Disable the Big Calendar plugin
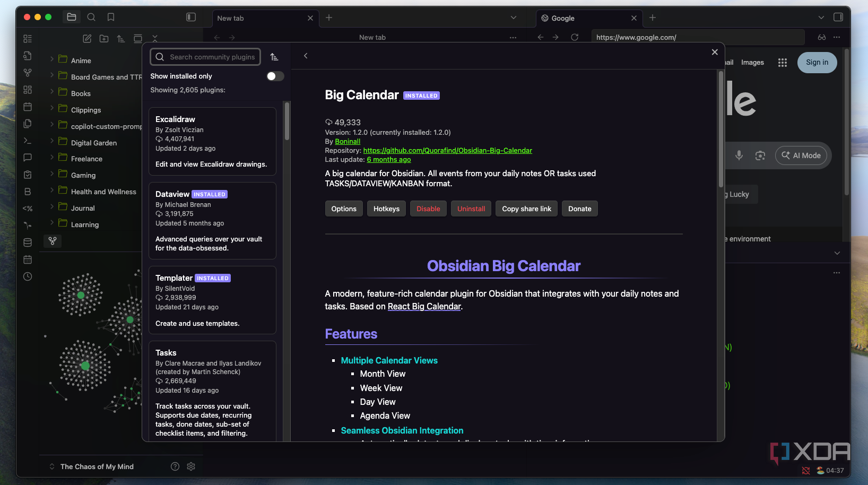 point(428,209)
